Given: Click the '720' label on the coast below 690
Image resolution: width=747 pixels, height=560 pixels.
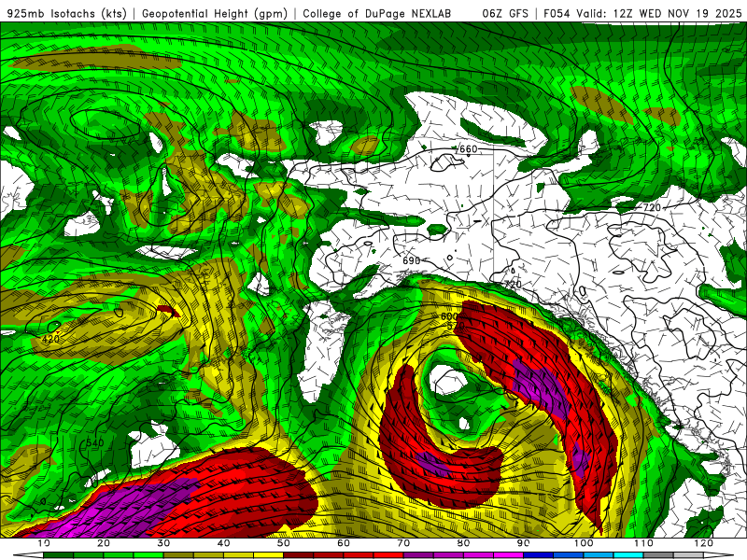Looking at the screenshot, I should (513, 285).
